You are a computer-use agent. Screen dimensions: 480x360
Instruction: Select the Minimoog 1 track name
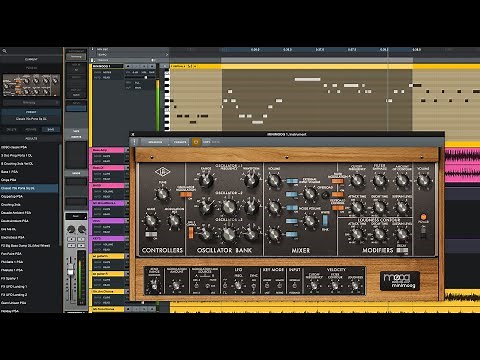pos(107,66)
